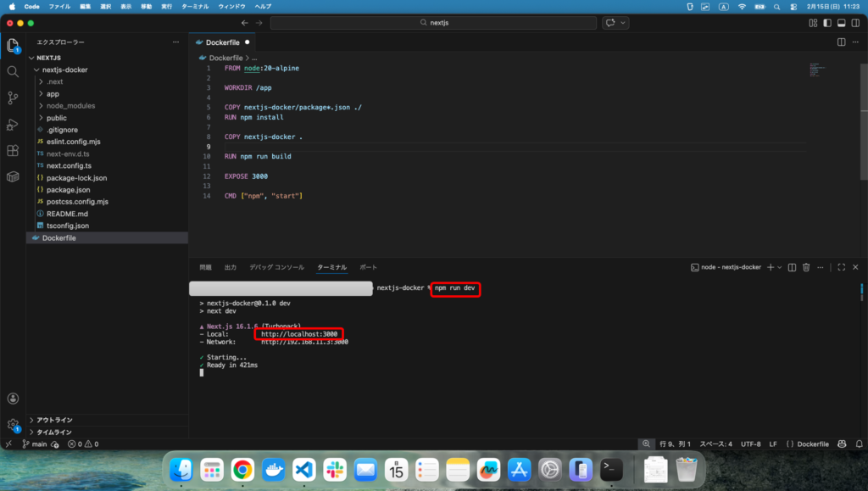Open the new terminal profile dropdown arrow
868x491 pixels.
click(780, 267)
